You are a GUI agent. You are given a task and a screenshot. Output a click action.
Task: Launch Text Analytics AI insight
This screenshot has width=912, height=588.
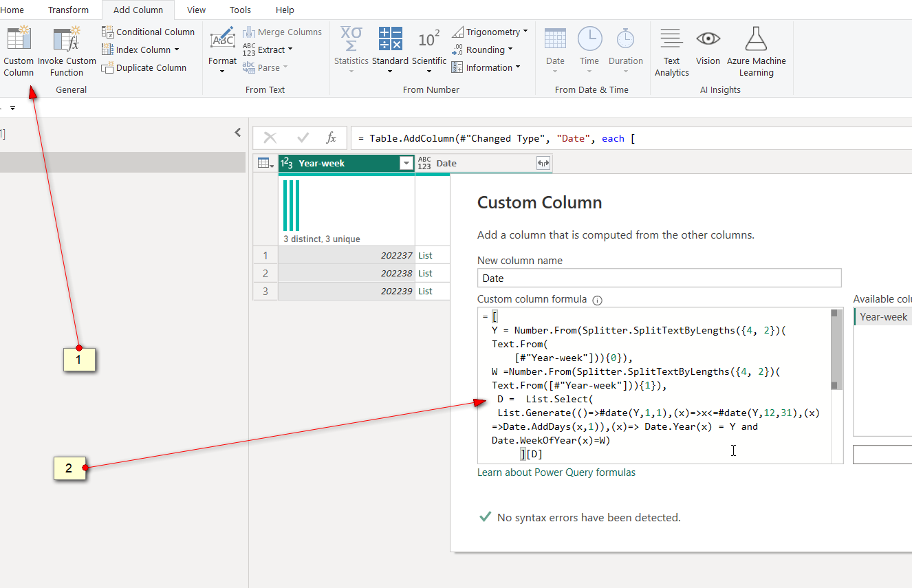click(x=672, y=52)
